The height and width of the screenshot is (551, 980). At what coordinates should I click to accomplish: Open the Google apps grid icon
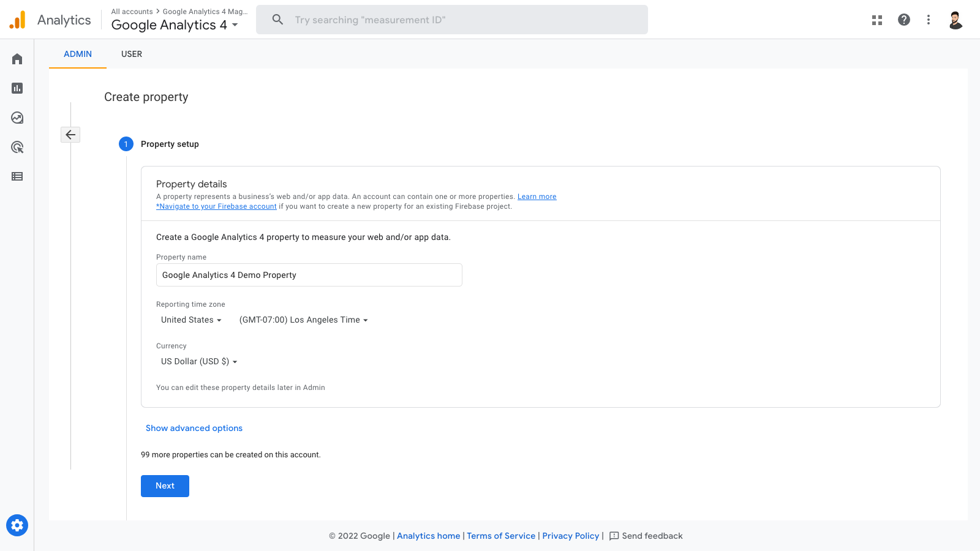(x=877, y=20)
